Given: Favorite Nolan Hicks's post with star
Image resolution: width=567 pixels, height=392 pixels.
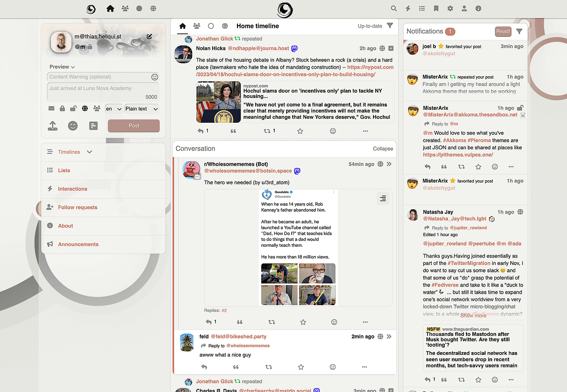Looking at the screenshot, I should pos(300,131).
